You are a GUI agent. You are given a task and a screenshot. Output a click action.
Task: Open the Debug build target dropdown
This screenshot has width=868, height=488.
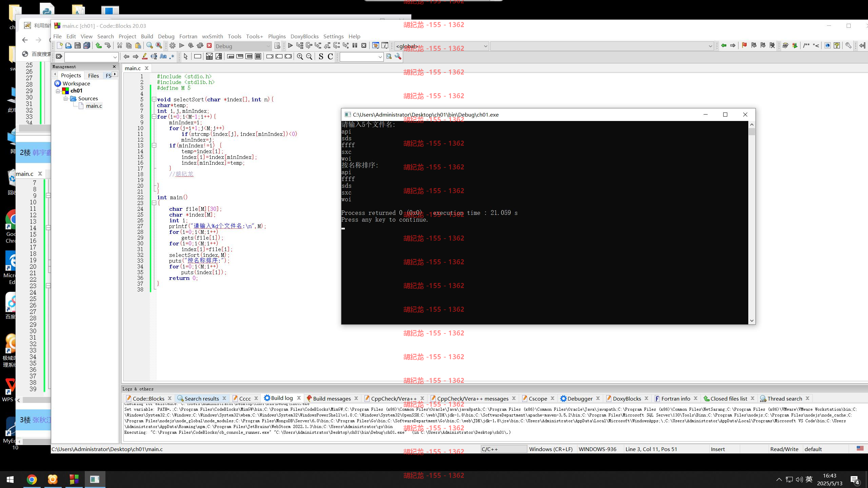[243, 46]
